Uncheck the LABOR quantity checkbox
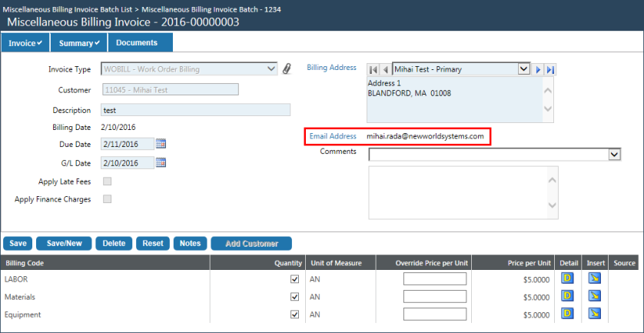This screenshot has height=333, width=644. point(294,279)
